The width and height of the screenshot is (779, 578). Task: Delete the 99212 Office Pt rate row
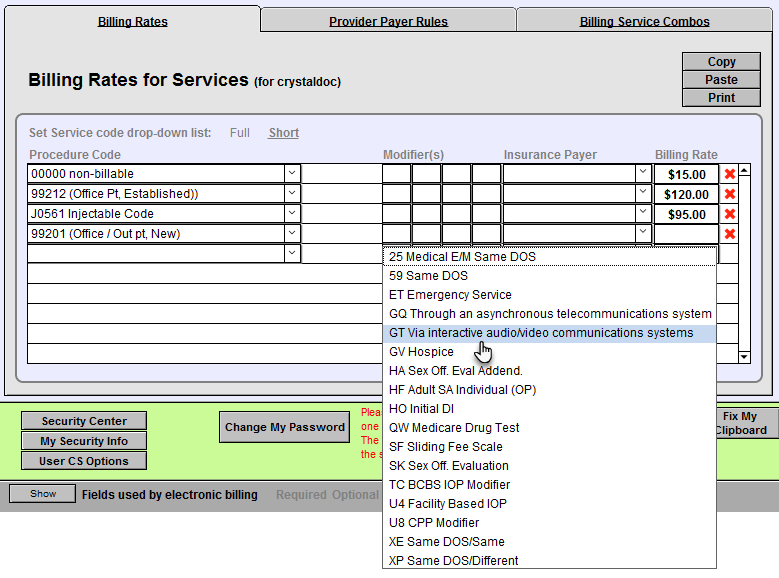pyautogui.click(x=730, y=194)
